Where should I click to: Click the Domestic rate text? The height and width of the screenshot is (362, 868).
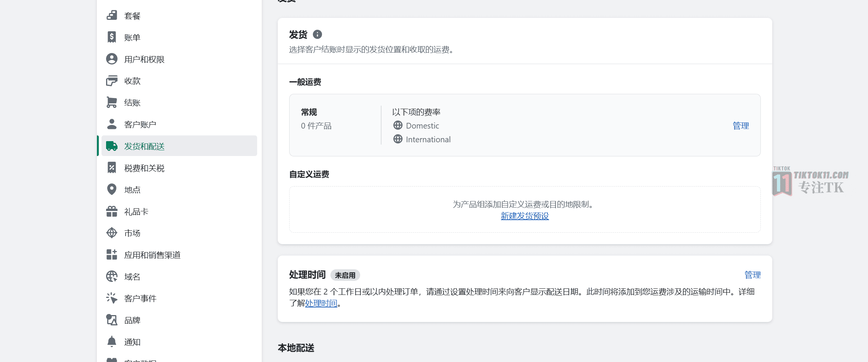tap(422, 125)
